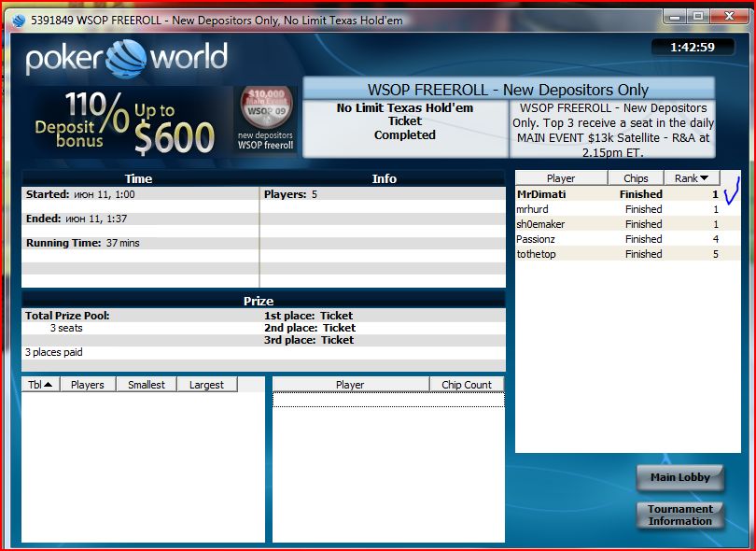Click the '3rd place: Ticket' prize entry
The image size is (756, 551).
[309, 340]
